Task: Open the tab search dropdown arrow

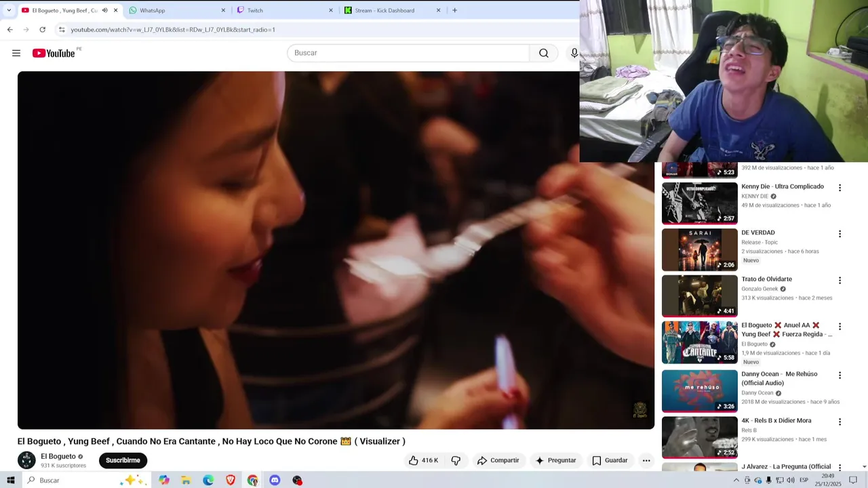Action: pos(9,10)
